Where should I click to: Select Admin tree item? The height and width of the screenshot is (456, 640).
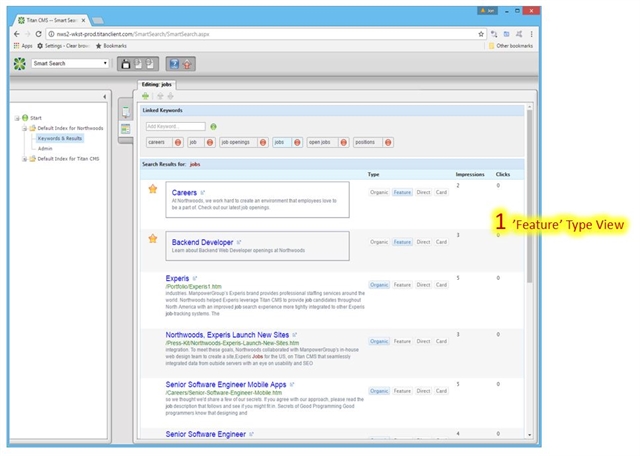pos(45,149)
